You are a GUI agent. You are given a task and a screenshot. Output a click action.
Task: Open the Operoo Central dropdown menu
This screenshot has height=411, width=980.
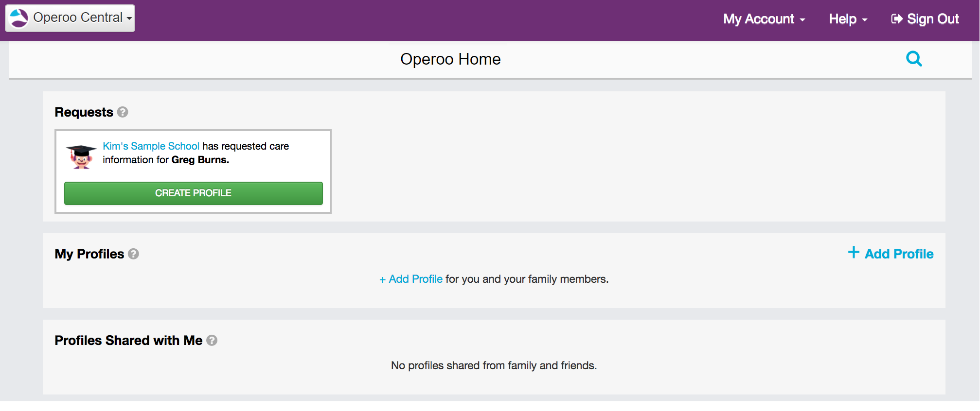(70, 18)
